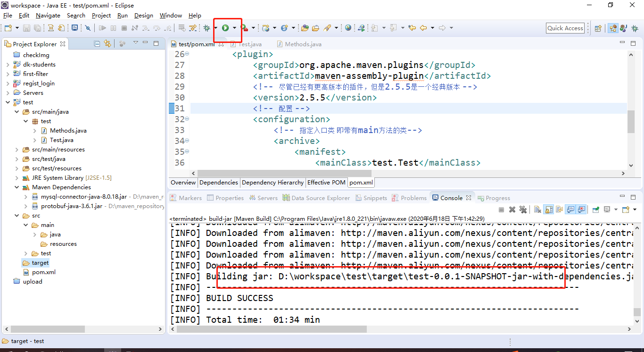Click the Debug bug icon in toolbar

point(206,28)
